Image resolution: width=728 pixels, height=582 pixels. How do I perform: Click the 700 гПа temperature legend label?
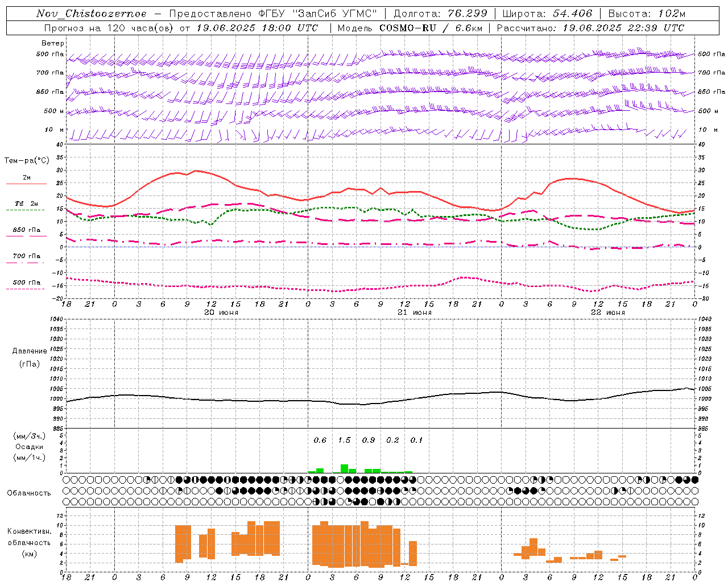(27, 256)
